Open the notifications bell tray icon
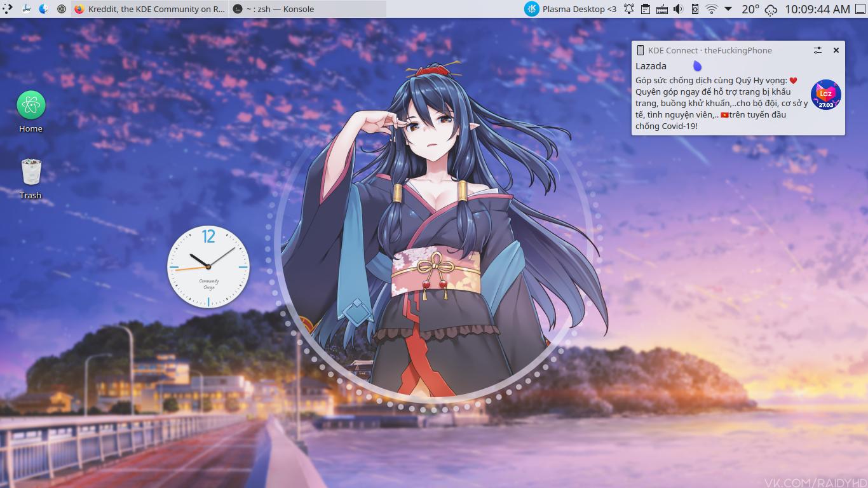The width and height of the screenshot is (868, 488). pos(628,9)
